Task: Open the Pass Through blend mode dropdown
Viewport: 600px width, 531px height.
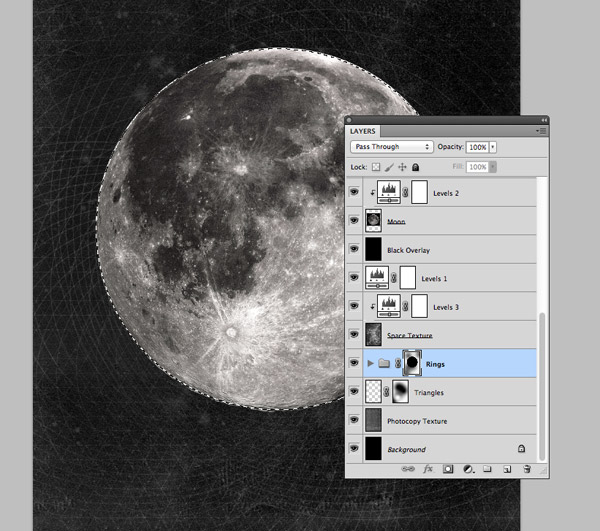Action: (x=390, y=147)
